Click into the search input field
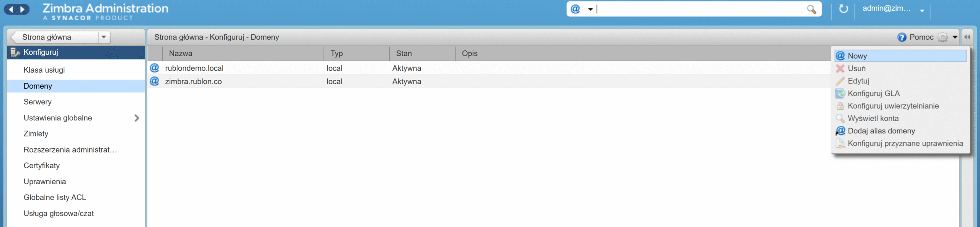Viewport: 980px width, 227px height. pyautogui.click(x=701, y=9)
